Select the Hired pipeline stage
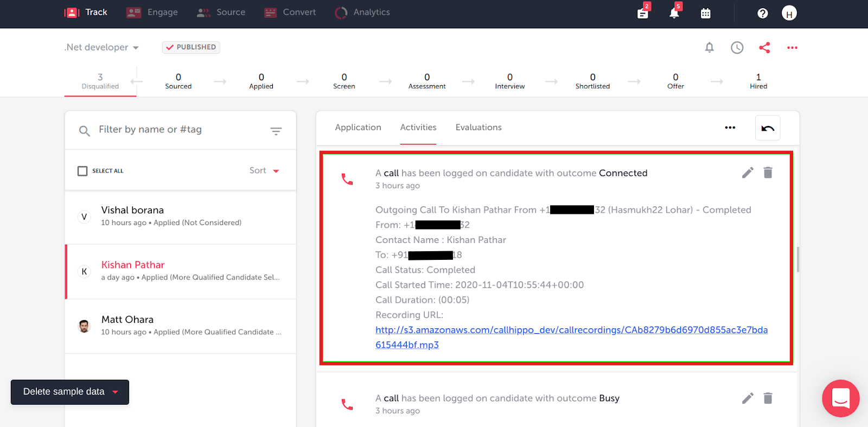Screen dimensions: 868x427 (x=758, y=81)
